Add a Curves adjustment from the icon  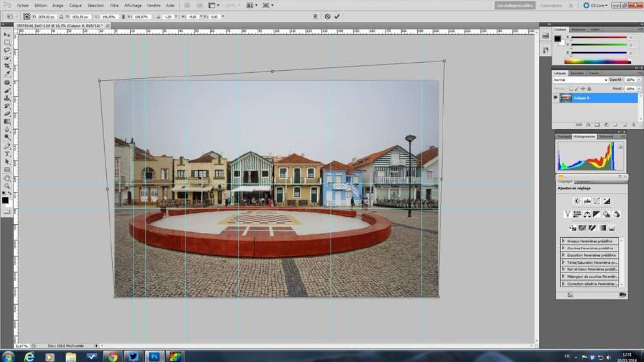597,201
